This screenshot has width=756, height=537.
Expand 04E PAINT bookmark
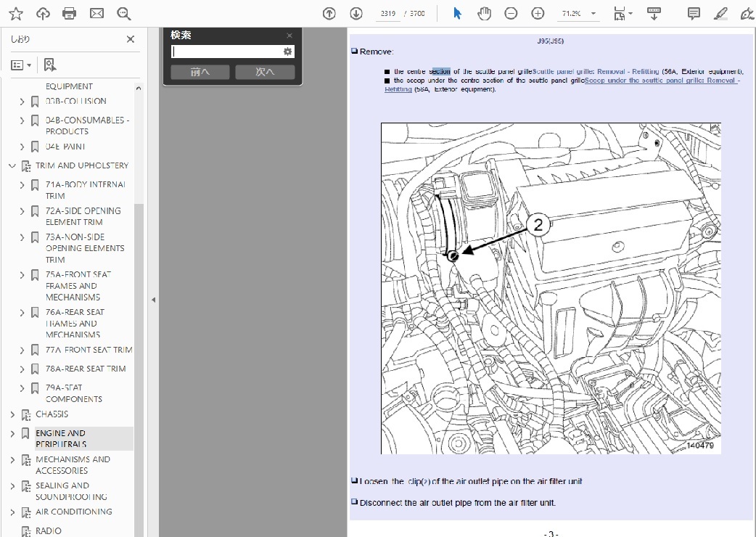(22, 147)
